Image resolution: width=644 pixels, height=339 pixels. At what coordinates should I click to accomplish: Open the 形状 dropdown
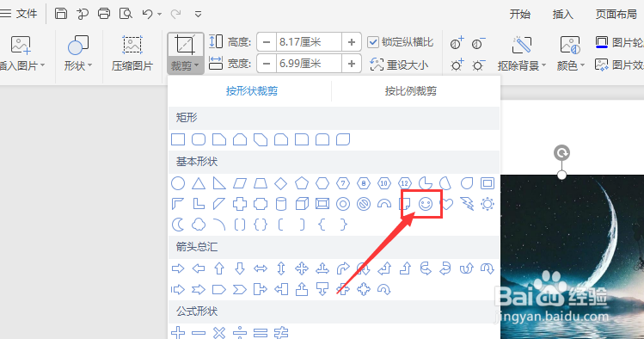78,65
